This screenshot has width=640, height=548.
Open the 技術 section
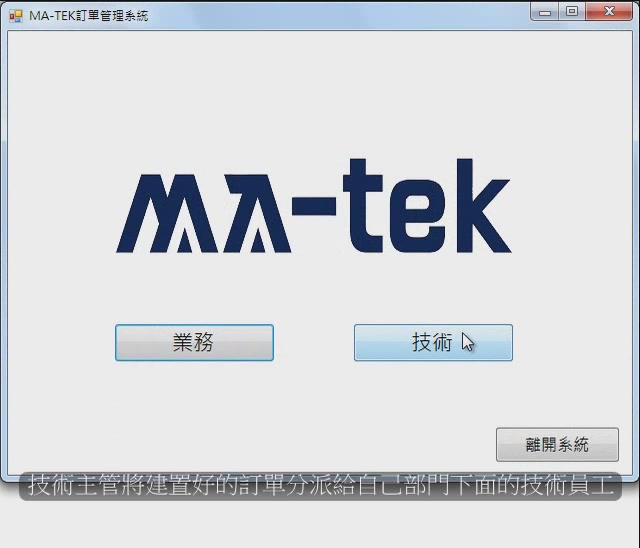(432, 343)
